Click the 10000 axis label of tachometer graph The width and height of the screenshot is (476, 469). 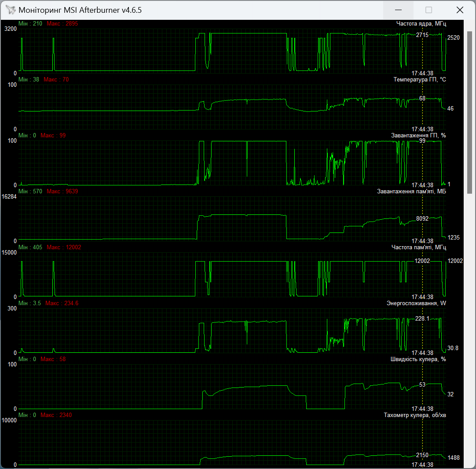[9, 421]
